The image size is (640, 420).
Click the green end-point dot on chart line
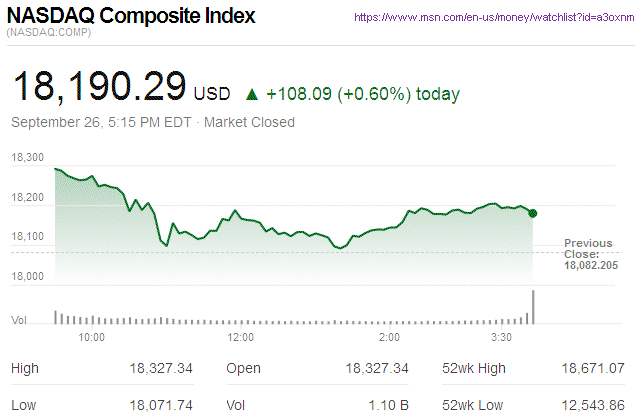[533, 213]
